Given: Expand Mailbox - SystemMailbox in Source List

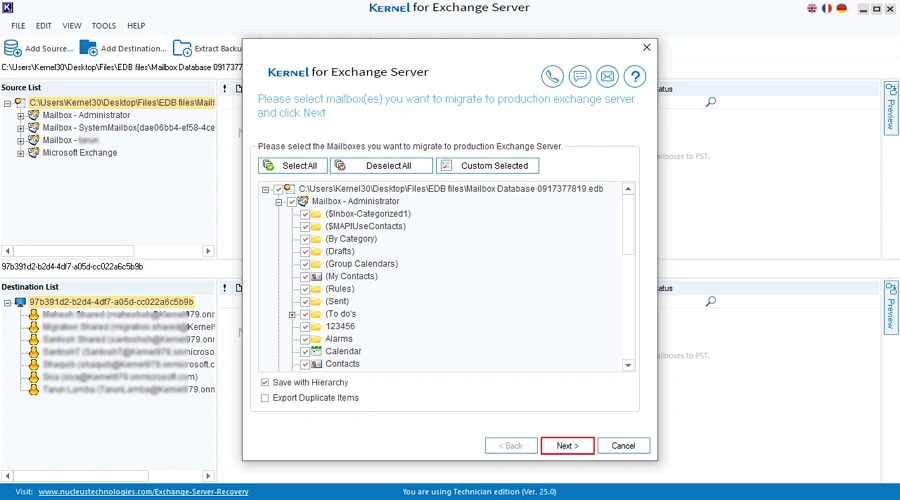Looking at the screenshot, I should (21, 128).
